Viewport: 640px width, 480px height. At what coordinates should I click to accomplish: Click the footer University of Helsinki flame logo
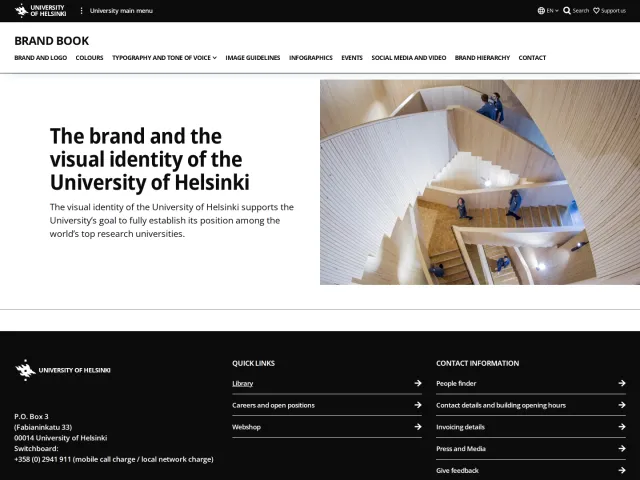click(25, 370)
